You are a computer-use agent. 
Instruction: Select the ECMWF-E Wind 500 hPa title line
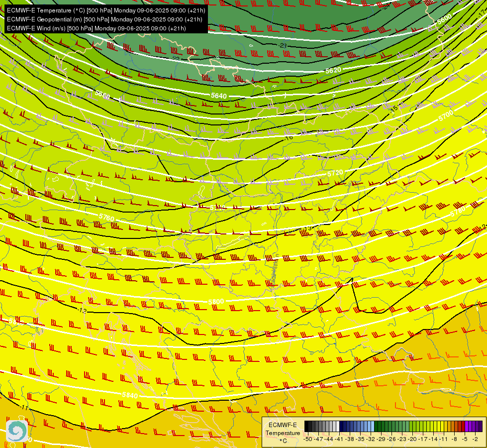coord(97,28)
